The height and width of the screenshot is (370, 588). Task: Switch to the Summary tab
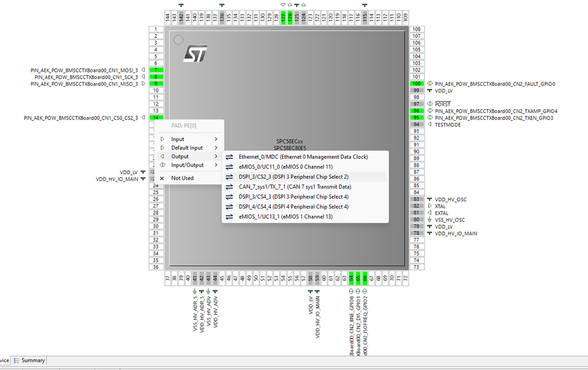point(29,360)
